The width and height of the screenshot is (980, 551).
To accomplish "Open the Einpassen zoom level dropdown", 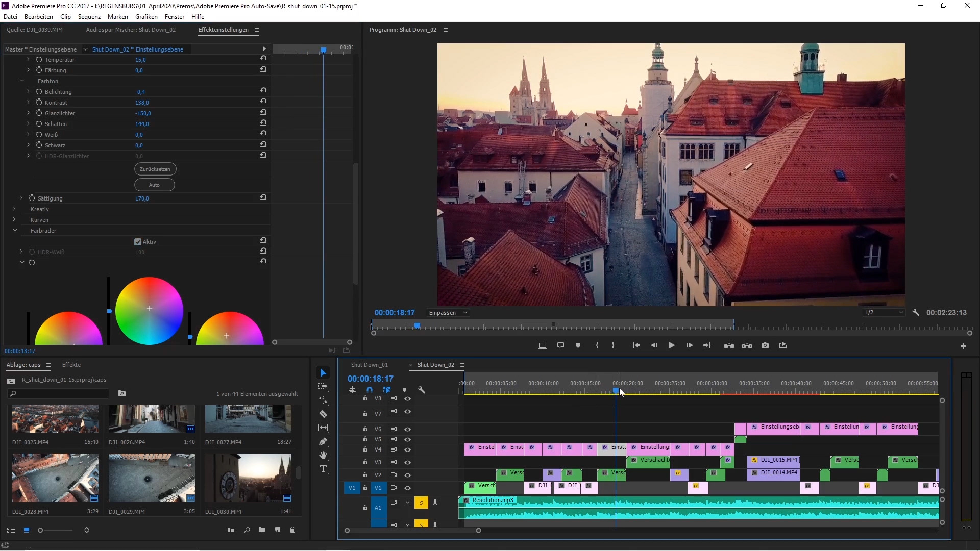I will click(448, 313).
